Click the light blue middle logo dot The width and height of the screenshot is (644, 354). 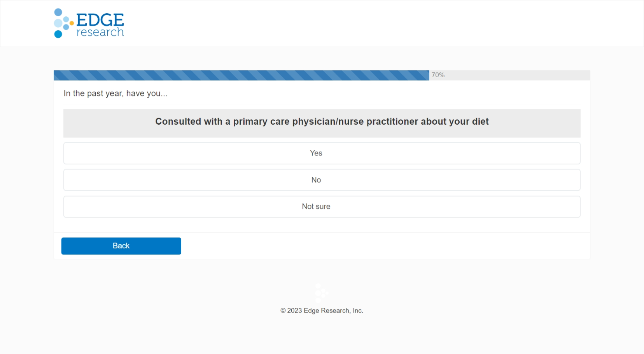click(x=58, y=23)
